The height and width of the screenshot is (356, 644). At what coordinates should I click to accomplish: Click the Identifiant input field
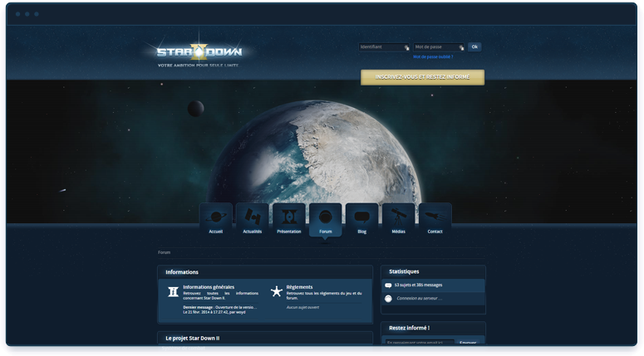[x=384, y=47]
